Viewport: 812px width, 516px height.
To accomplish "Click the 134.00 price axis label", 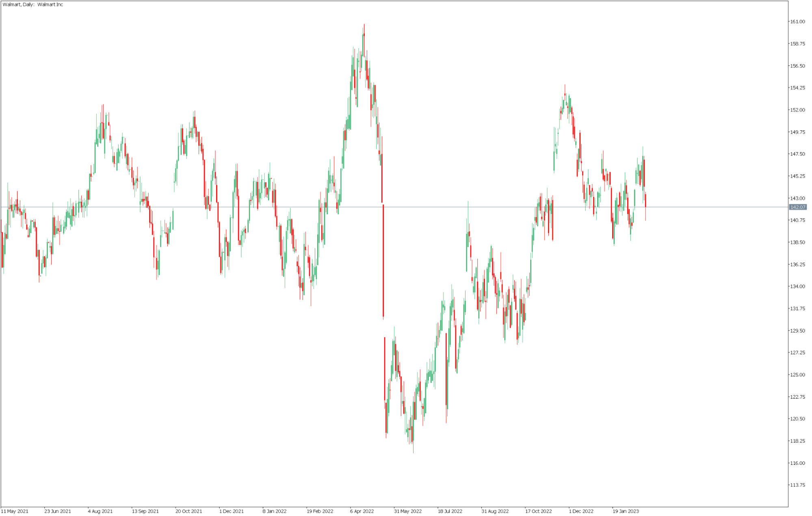I will tap(797, 286).
